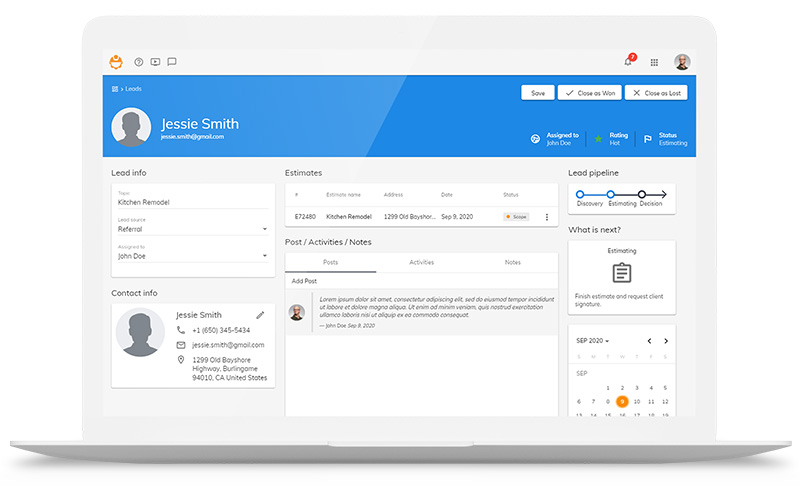Switch to the Notes tab
This screenshot has height=500, width=800.
(513, 262)
